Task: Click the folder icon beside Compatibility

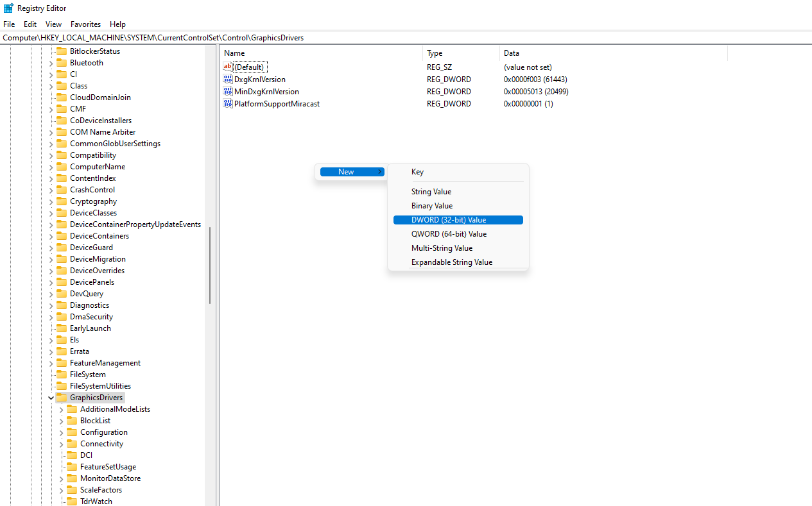Action: [62, 155]
